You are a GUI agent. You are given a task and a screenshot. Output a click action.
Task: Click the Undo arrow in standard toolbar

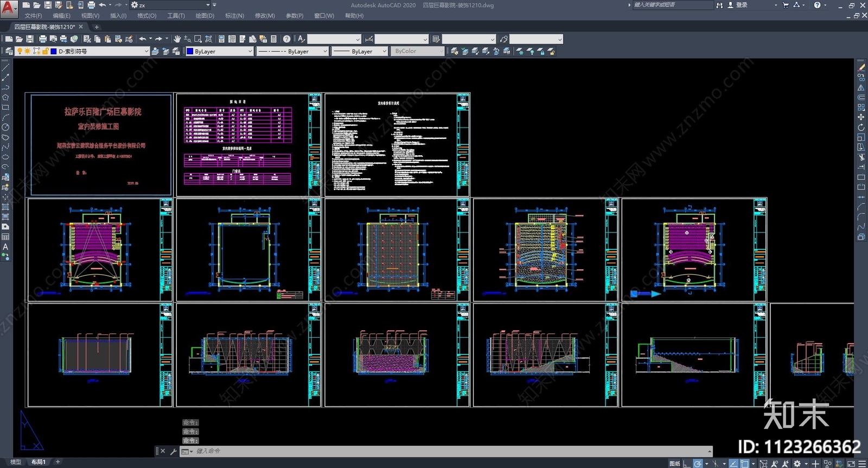click(x=143, y=39)
